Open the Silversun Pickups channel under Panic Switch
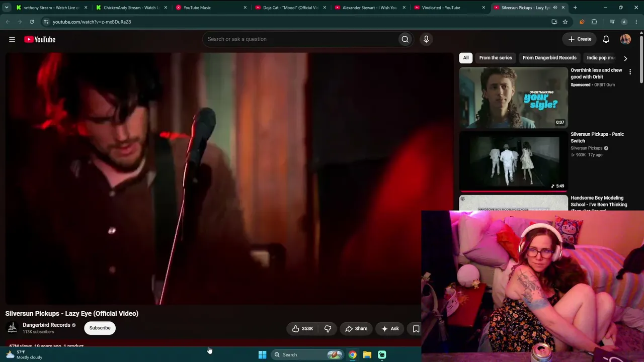This screenshot has width=644, height=362. tap(586, 148)
